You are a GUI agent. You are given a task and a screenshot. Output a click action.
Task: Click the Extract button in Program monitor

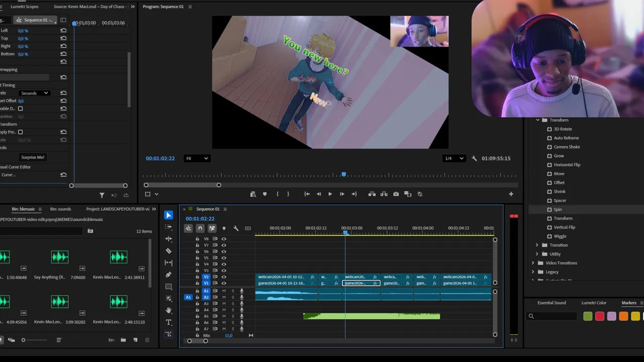point(384,194)
